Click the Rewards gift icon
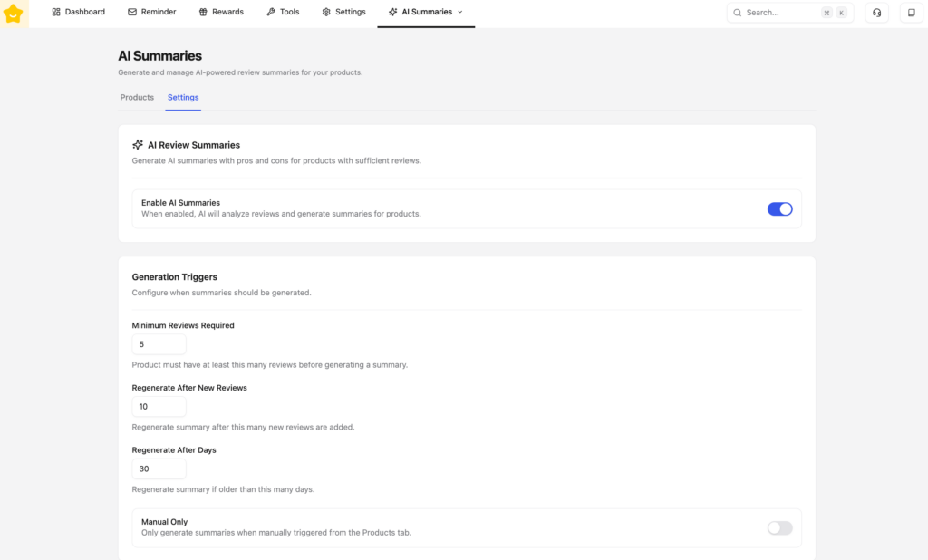This screenshot has height=560, width=928. (x=203, y=12)
